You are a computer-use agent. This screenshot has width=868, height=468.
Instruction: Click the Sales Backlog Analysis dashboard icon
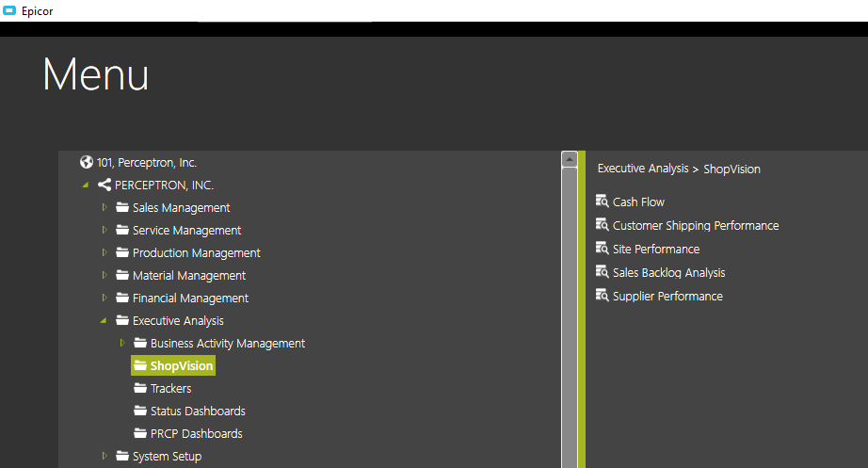[x=602, y=272]
